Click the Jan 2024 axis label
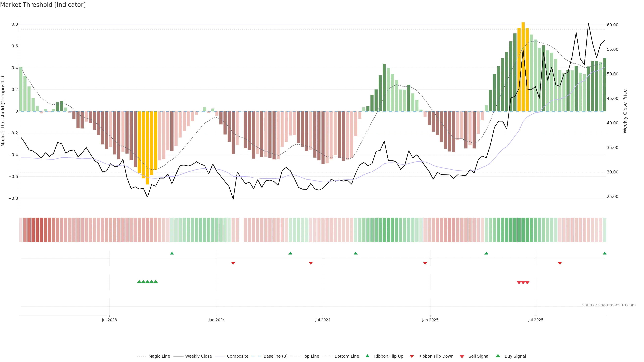The image size is (644, 362). pos(217,320)
